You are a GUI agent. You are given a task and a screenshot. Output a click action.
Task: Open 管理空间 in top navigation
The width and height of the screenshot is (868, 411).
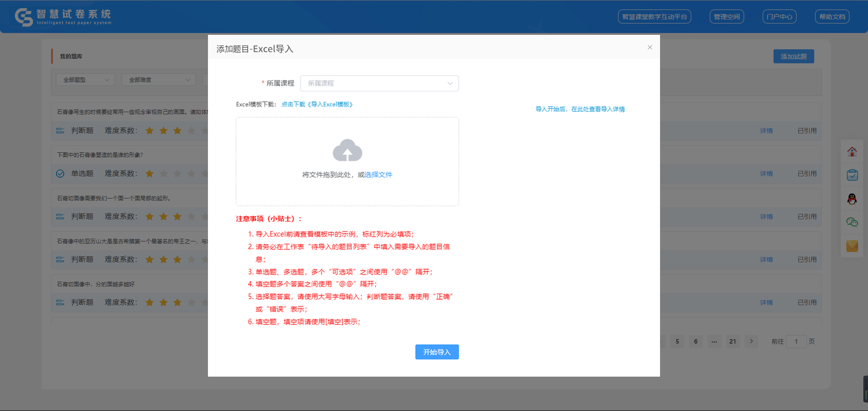click(x=726, y=17)
